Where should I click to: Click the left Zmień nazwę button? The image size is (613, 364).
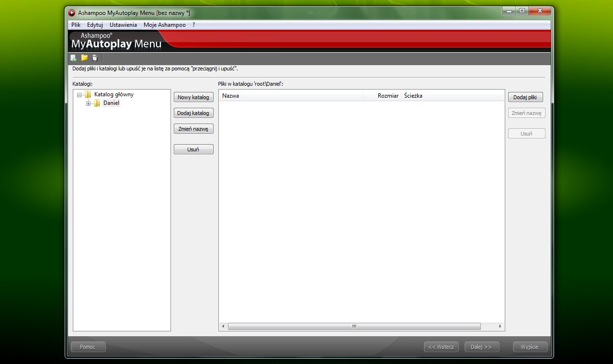click(x=193, y=129)
